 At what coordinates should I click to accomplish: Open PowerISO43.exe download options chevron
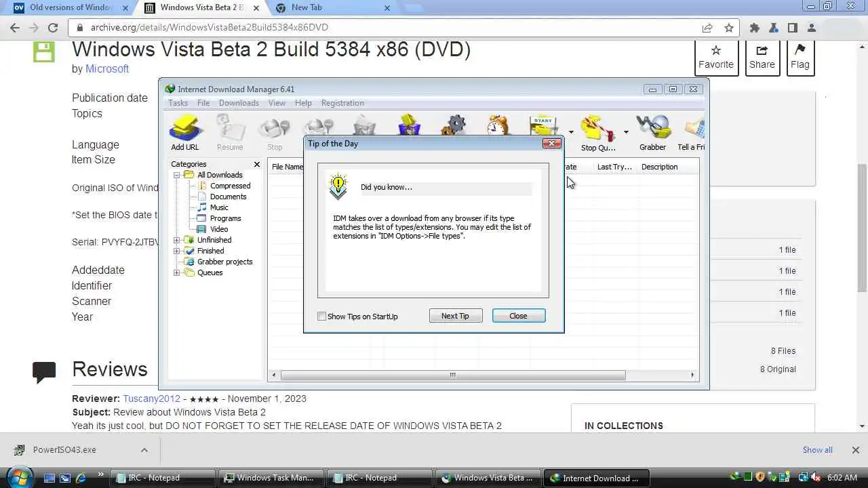(x=144, y=449)
